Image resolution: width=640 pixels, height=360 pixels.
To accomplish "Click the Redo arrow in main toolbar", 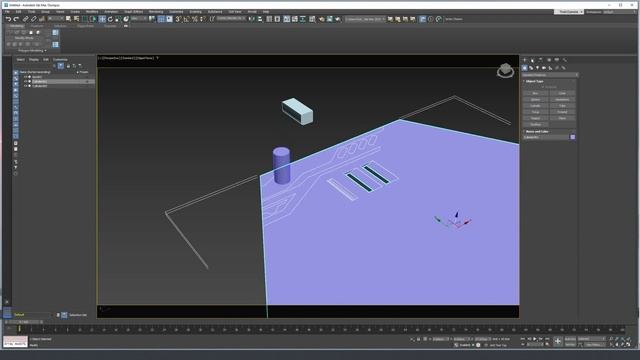I will pyautogui.click(x=16, y=19).
